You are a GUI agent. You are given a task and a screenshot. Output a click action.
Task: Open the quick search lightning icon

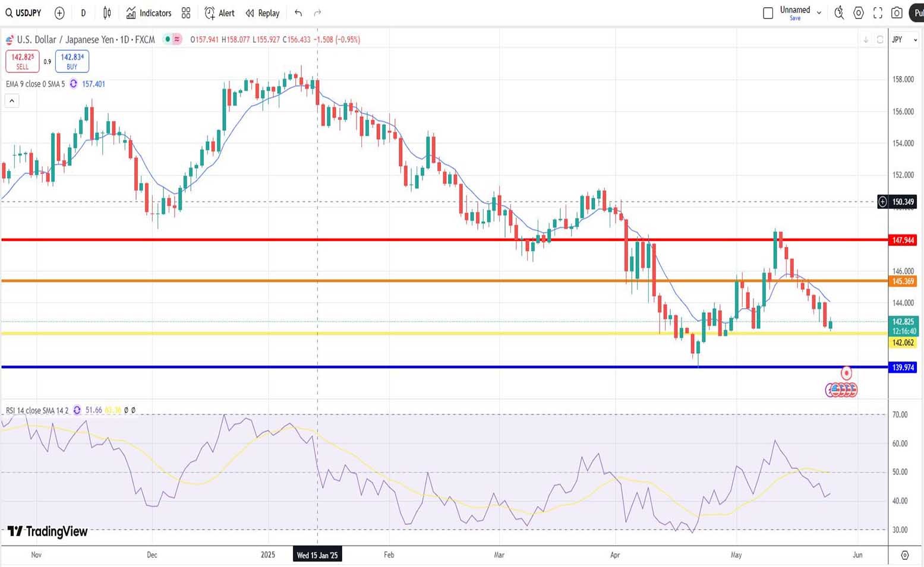point(839,13)
